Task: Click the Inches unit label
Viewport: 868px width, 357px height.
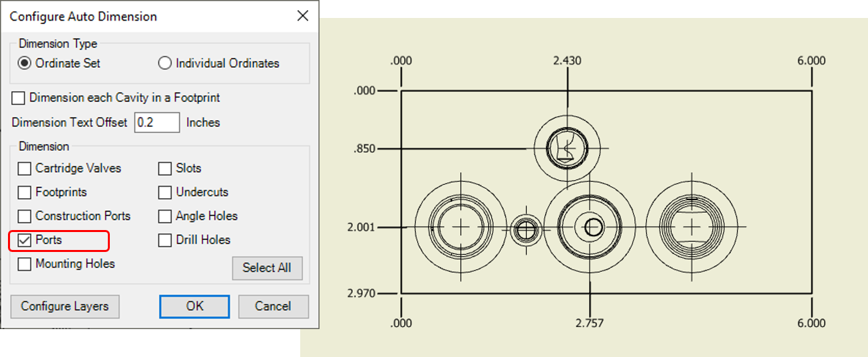Action: coord(203,122)
